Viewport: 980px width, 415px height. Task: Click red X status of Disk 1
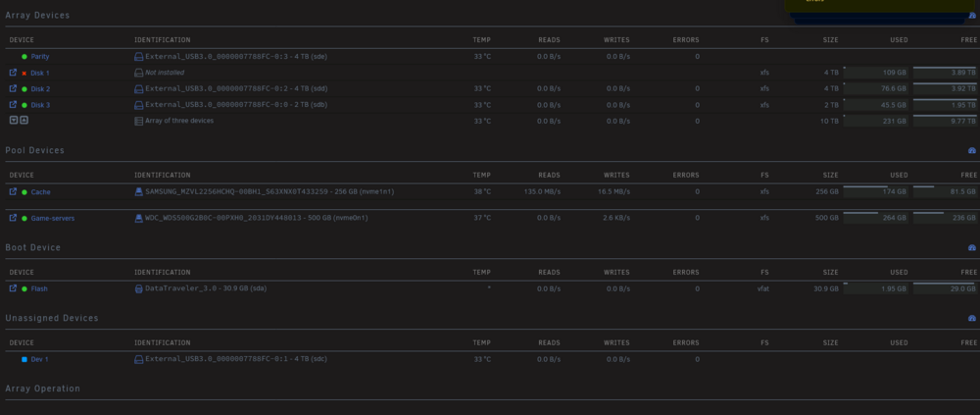point(24,74)
